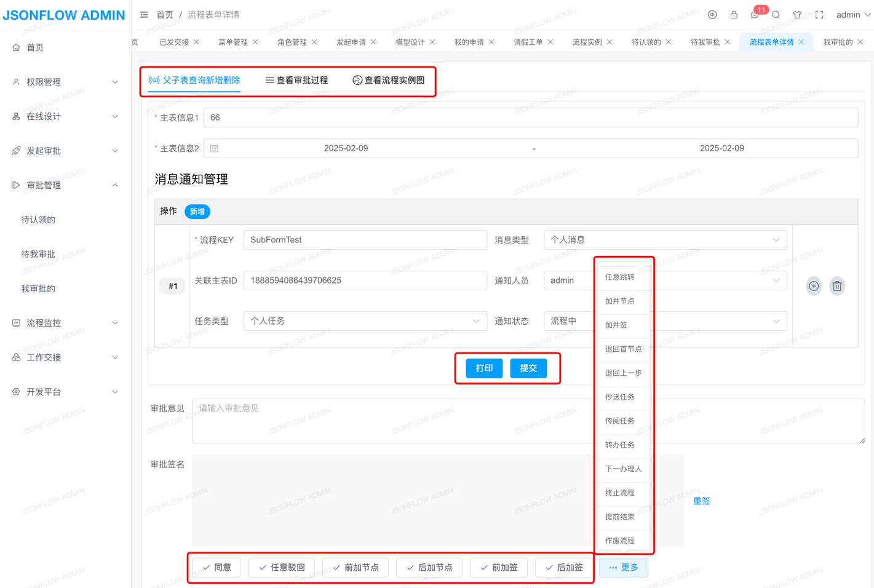
Task: Toggle fullscreen mode icon
Action: click(819, 15)
